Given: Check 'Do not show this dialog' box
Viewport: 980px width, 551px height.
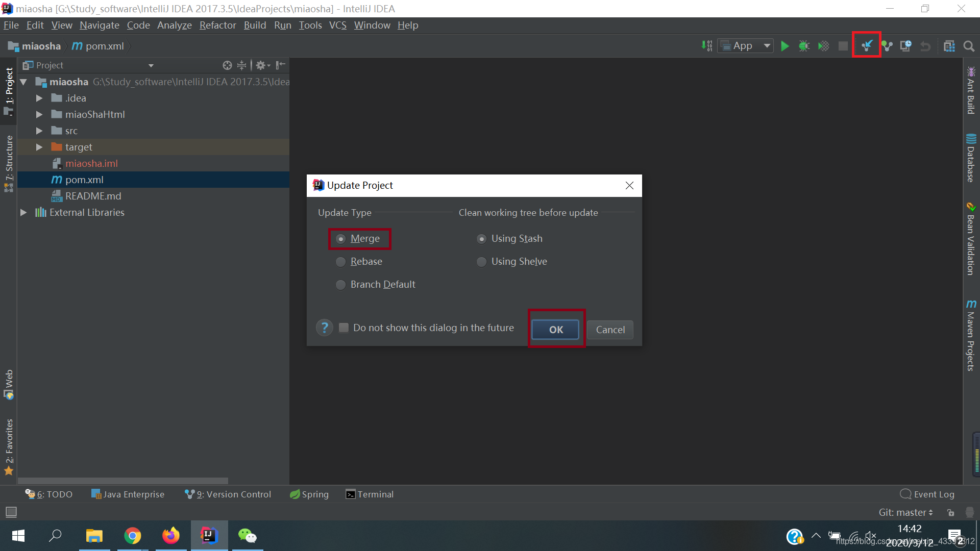Looking at the screenshot, I should tap(344, 328).
